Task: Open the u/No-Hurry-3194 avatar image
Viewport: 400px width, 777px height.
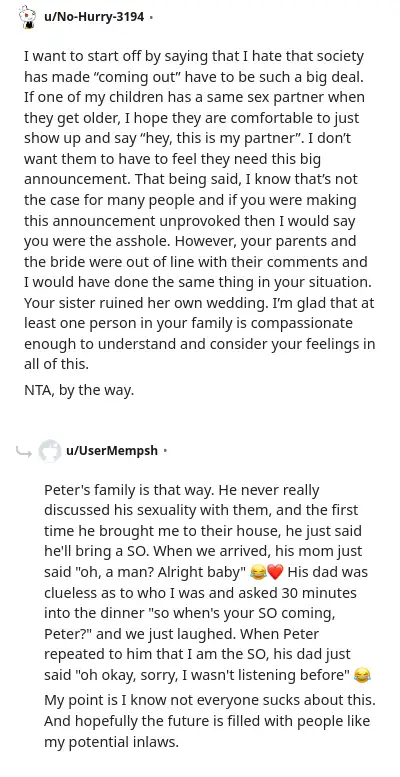Action: 28,17
